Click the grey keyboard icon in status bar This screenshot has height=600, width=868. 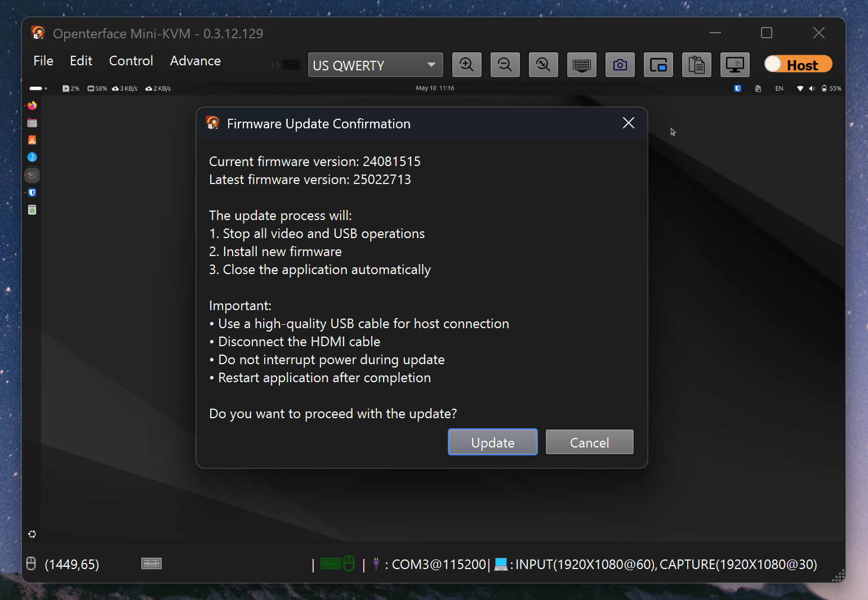pyautogui.click(x=152, y=563)
